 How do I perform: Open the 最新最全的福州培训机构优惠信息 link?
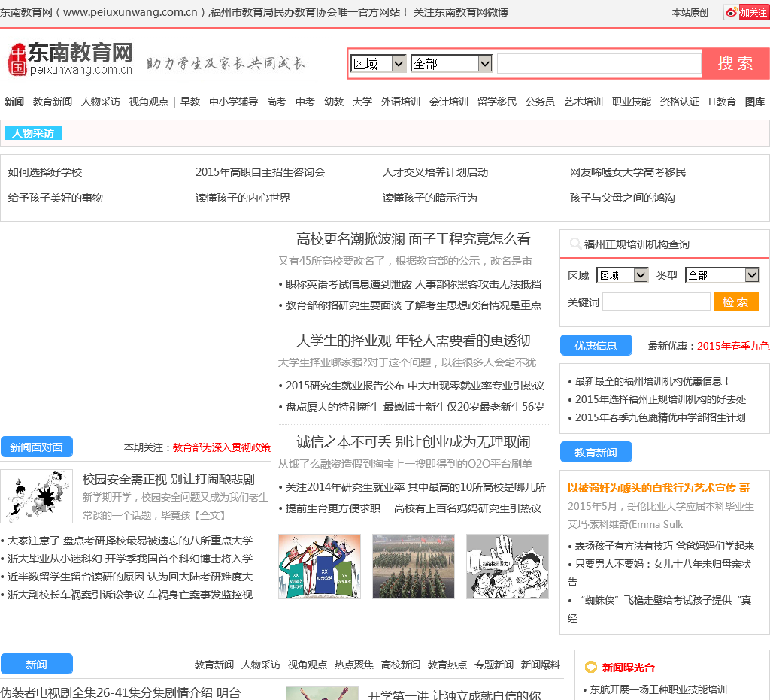point(652,381)
